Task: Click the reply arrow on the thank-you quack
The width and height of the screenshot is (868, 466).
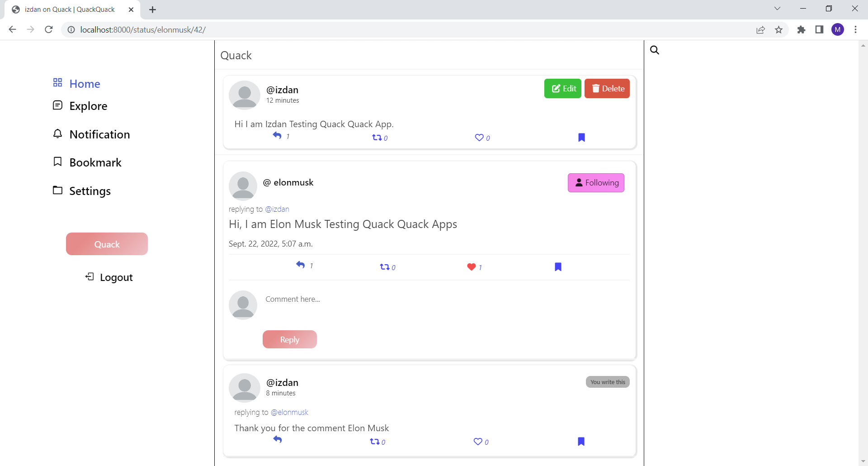Action: (278, 439)
